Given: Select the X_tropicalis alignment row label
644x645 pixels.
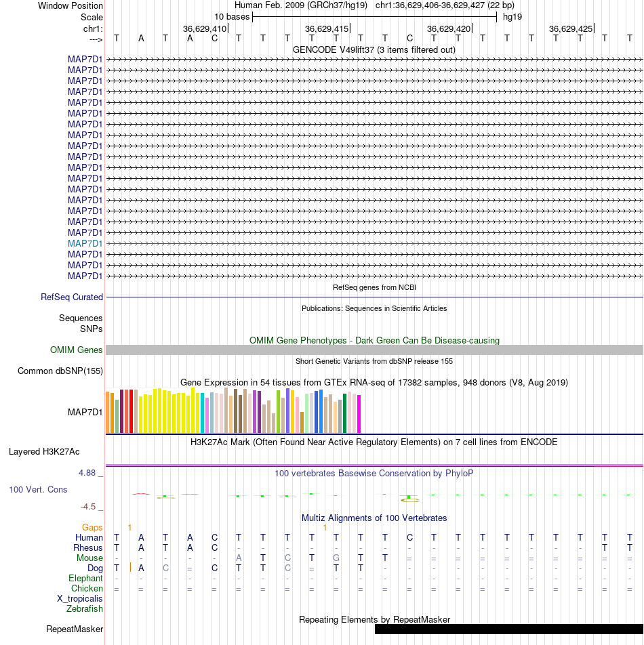Looking at the screenshot, I should click(x=80, y=598).
